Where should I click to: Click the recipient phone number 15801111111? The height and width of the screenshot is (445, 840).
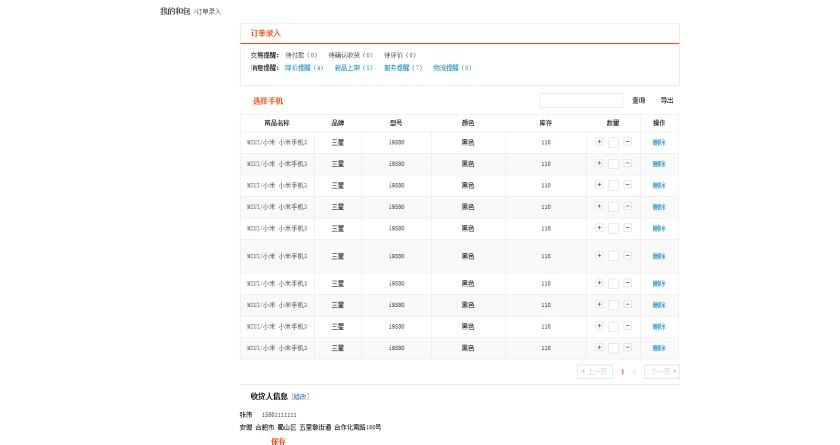279,415
